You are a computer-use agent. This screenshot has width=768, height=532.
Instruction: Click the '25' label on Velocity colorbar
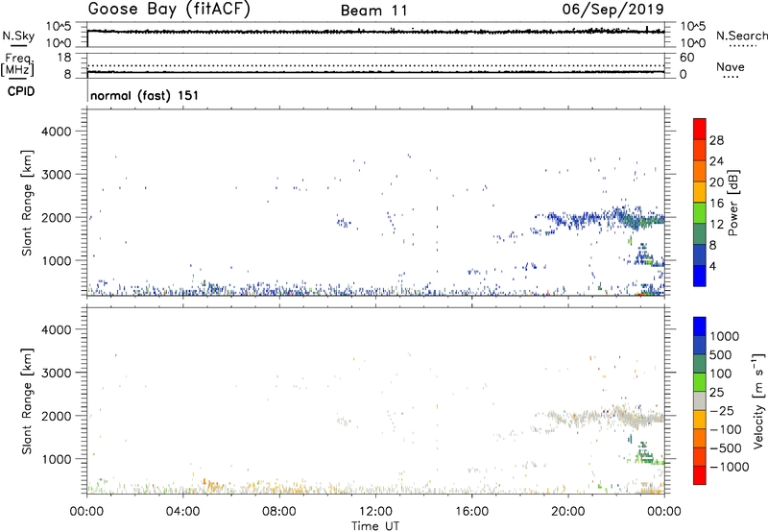coord(717,393)
